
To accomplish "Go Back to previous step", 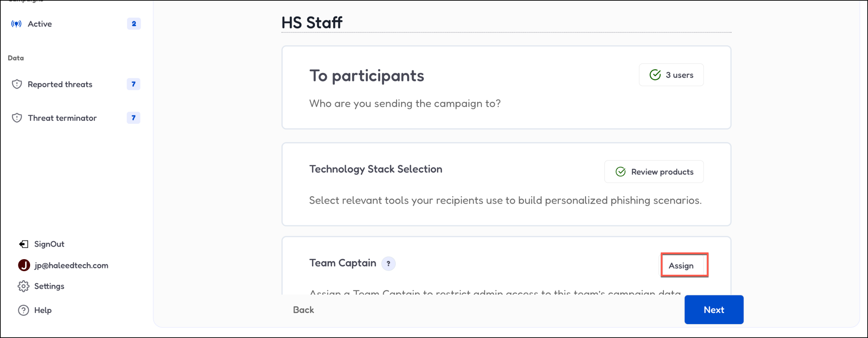I will point(303,310).
